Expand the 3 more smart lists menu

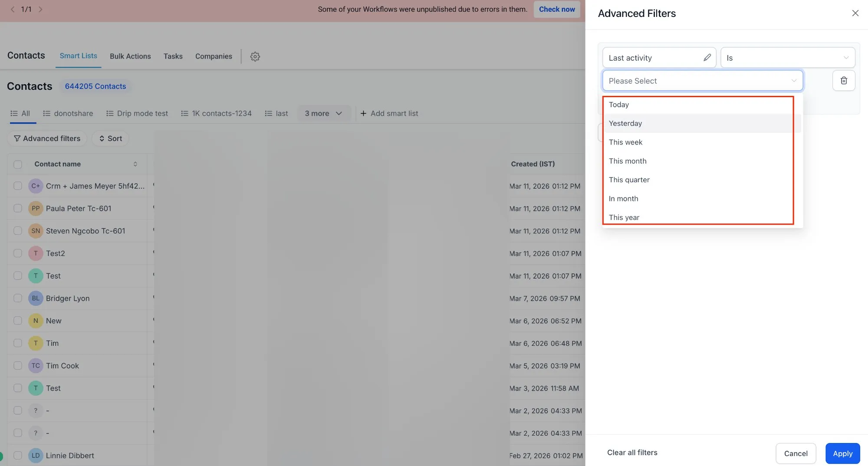324,113
